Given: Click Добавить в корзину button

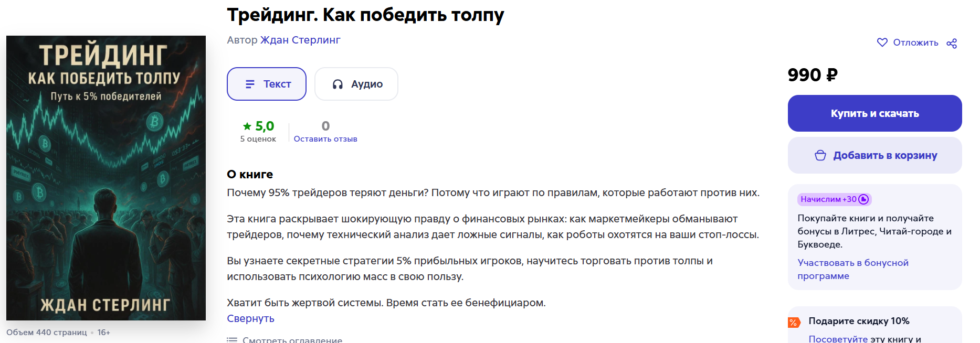Looking at the screenshot, I should pyautogui.click(x=874, y=155).
